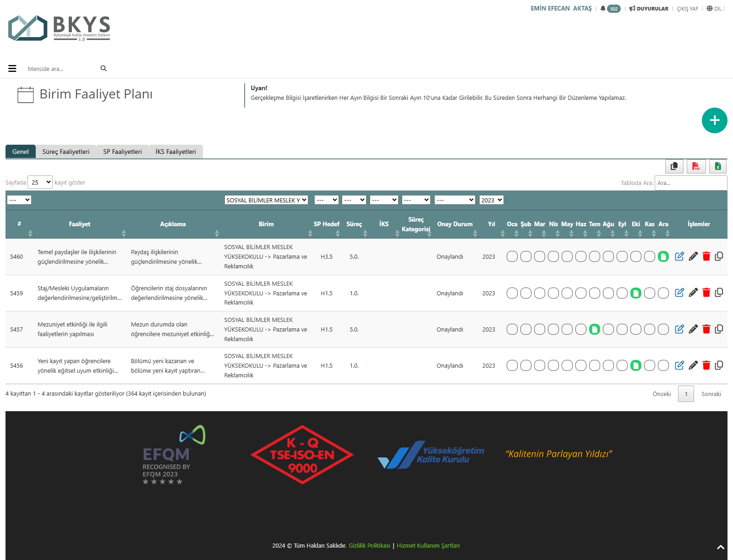The height and width of the screenshot is (560, 733).
Task: Click the Tabloda Ara search field
Action: click(x=690, y=183)
